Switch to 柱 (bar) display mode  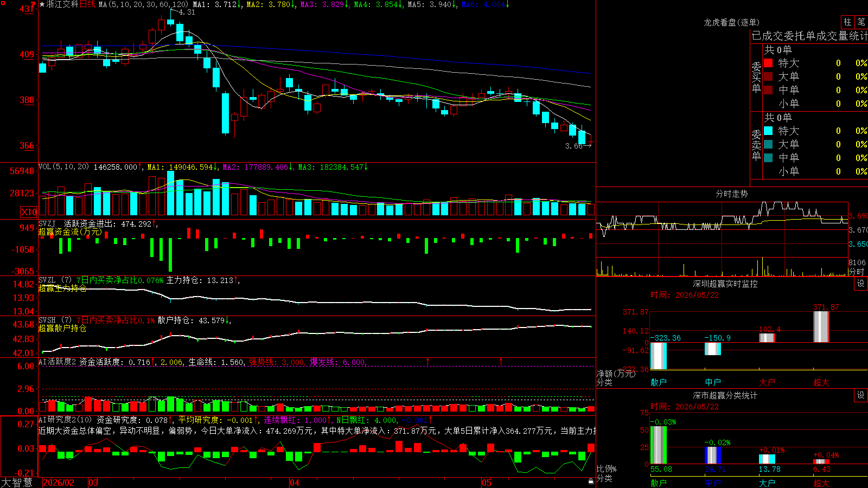tap(847, 22)
